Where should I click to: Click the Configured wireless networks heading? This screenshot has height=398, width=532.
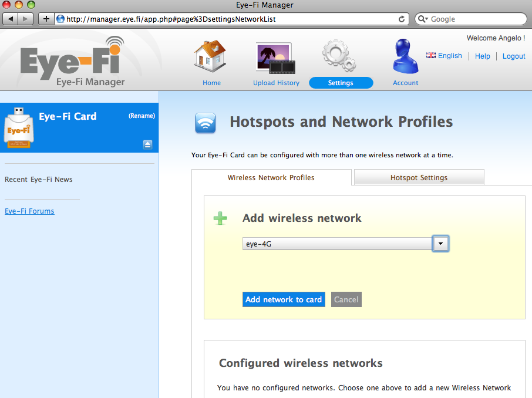point(301,363)
